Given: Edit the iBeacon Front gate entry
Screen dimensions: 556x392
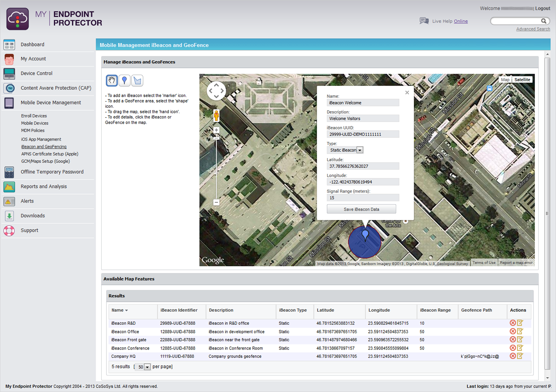Looking at the screenshot, I should coord(520,339).
